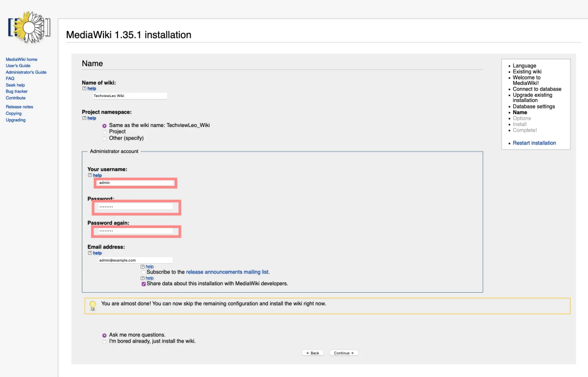The height and width of the screenshot is (377, 588).
Task: Click the 'Administrator account' legend text
Action: coord(114,151)
